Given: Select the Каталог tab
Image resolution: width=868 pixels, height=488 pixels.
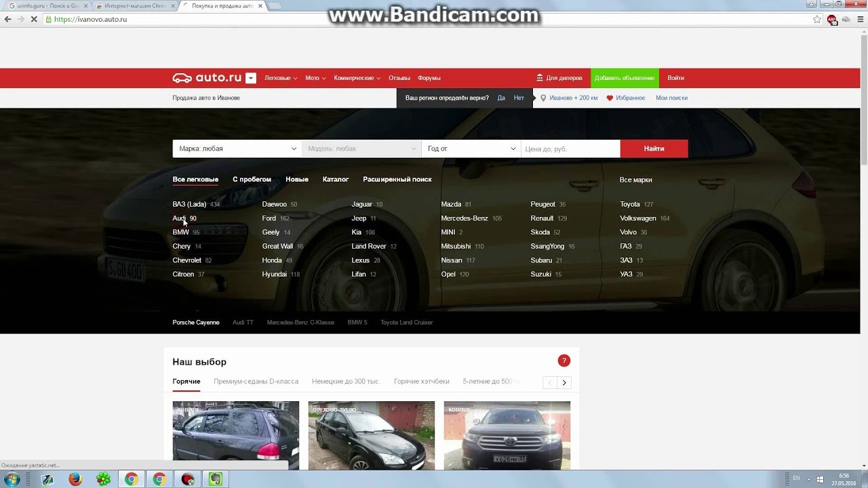Looking at the screenshot, I should (x=336, y=180).
